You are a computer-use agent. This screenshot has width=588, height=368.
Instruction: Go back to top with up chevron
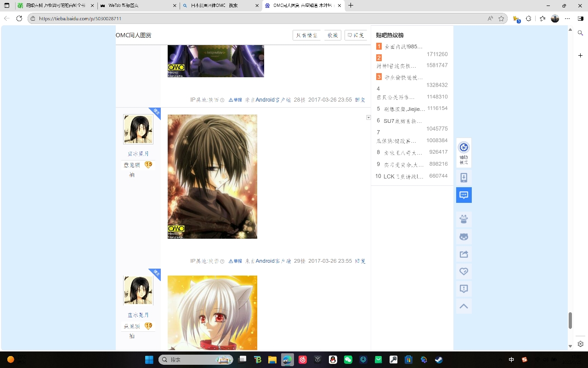point(464,306)
